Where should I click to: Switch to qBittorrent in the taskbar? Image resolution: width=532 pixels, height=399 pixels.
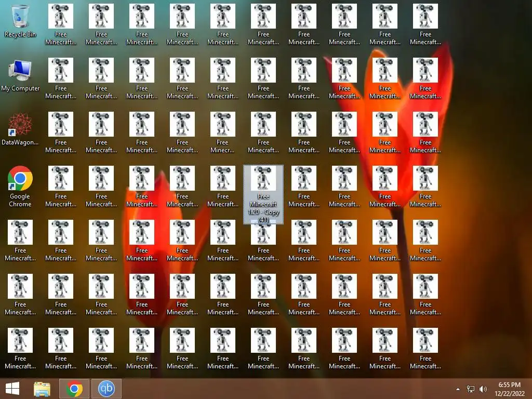(106, 389)
